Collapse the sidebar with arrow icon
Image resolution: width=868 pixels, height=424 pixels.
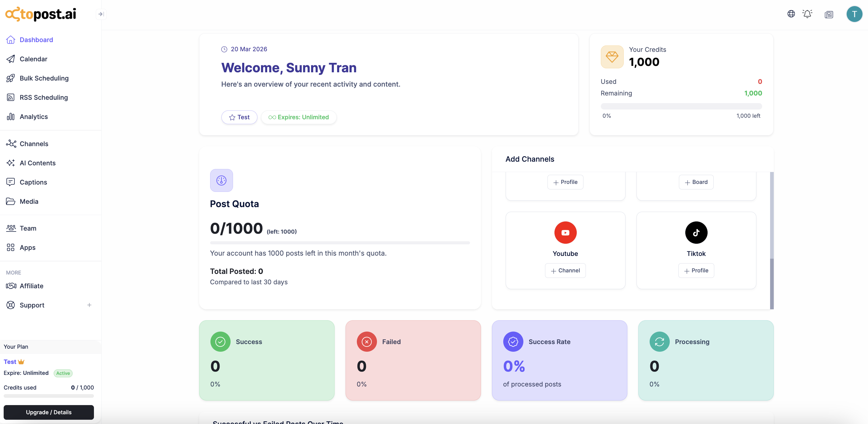(101, 14)
